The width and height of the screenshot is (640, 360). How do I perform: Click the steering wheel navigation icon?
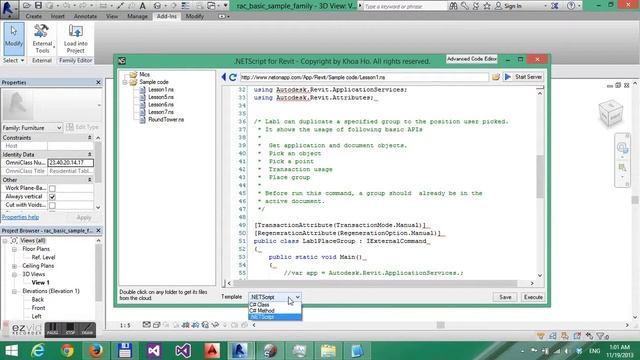pyautogui.click(x=622, y=147)
